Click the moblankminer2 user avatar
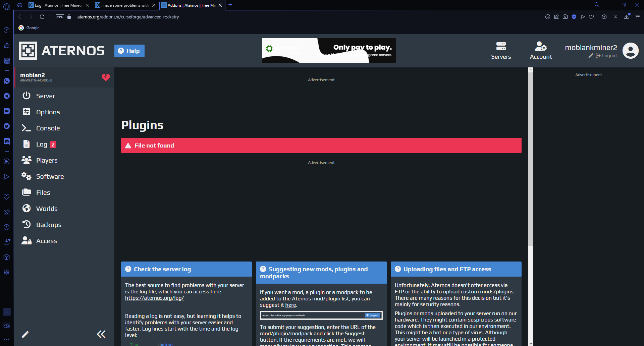Viewport: 644px width, 346px height. click(631, 51)
